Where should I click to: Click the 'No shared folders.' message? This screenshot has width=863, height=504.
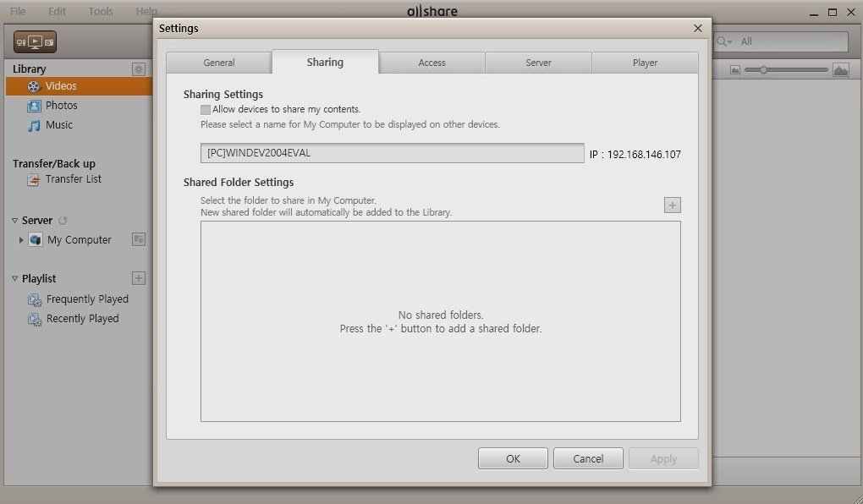point(441,315)
